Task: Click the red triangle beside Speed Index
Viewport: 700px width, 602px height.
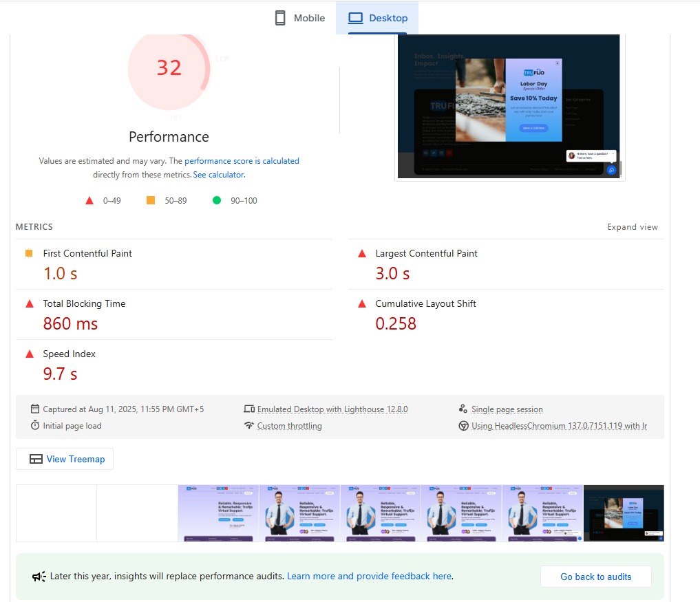Action: click(x=30, y=354)
